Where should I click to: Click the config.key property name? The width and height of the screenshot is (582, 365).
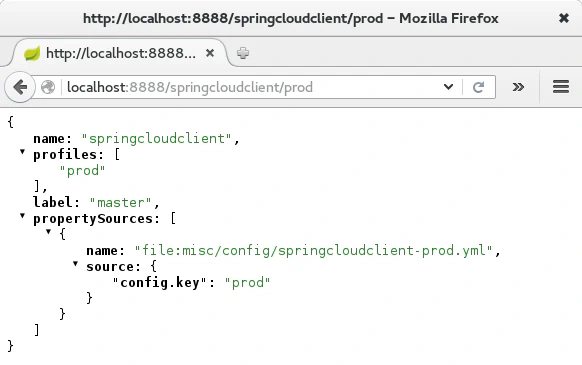point(160,283)
